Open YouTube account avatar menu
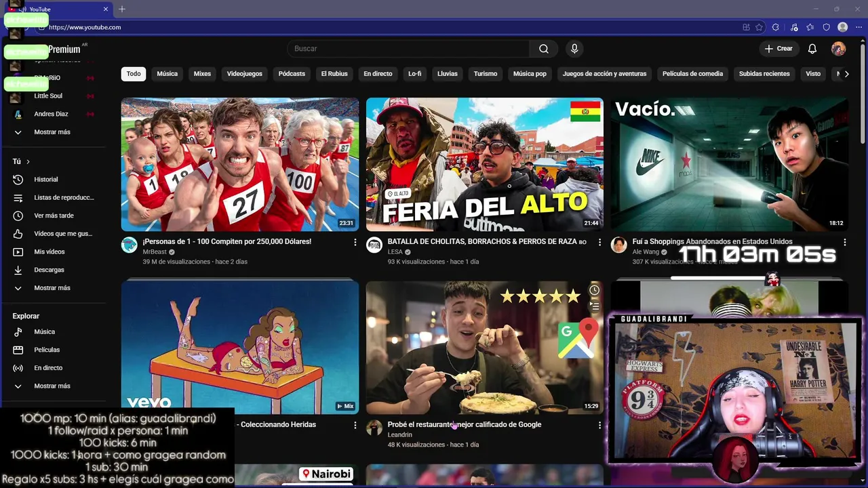The width and height of the screenshot is (868, 488). click(x=839, y=49)
